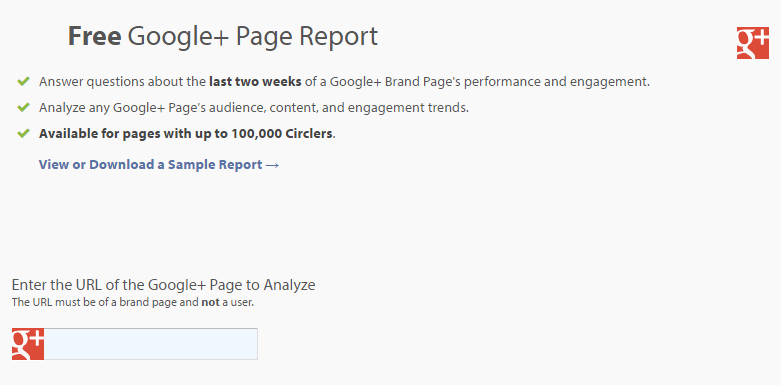The image size is (781, 385).
Task: Click the Google+ logo at top right
Action: [753, 43]
